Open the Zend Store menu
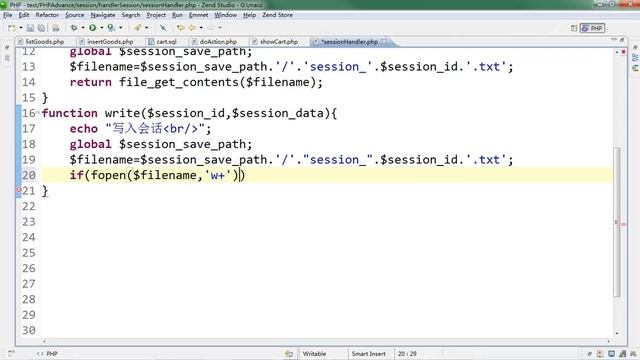This screenshot has width=640, height=360. pos(277,15)
